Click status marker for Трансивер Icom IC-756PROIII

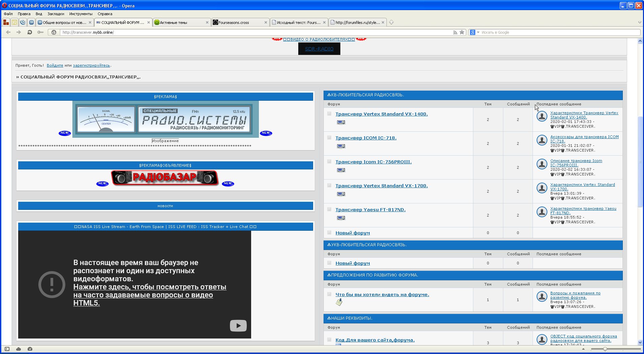(329, 161)
